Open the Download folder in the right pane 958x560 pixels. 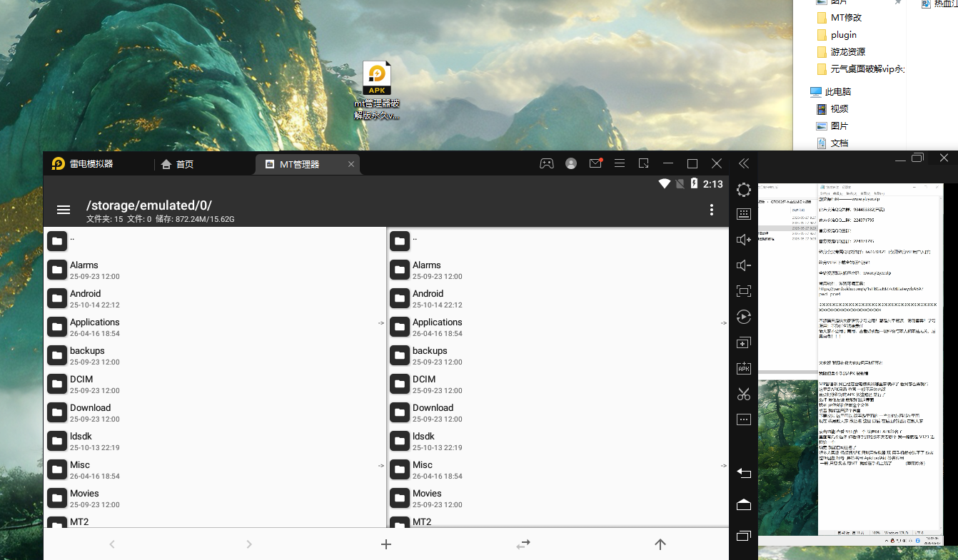point(558,412)
